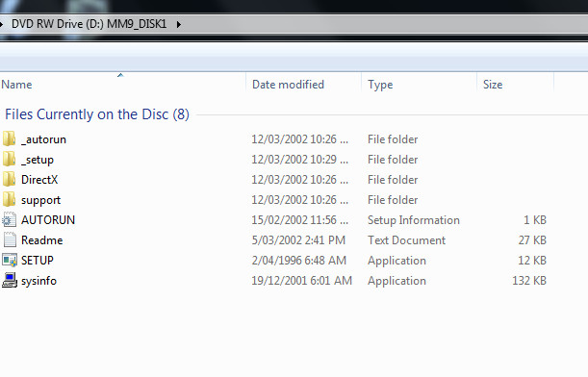Screen dimensions: 588x377
Task: Select the Readme file name
Action: pyautogui.click(x=42, y=240)
